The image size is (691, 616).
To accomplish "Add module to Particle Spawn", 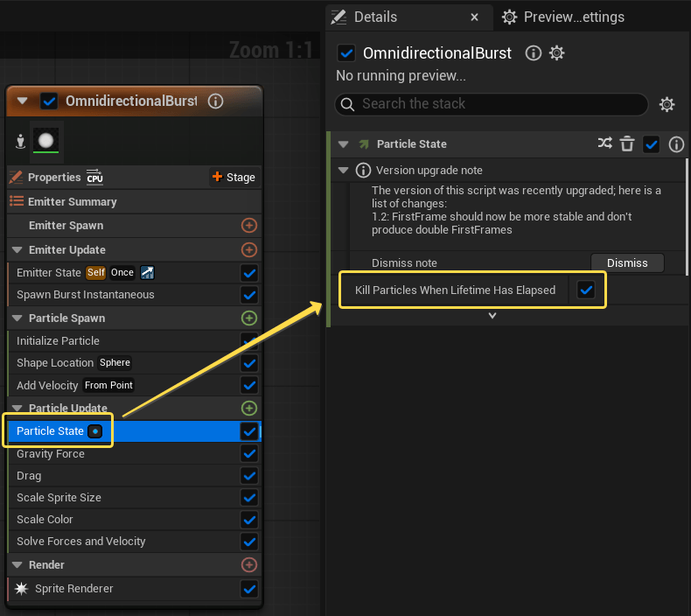I will 249,318.
